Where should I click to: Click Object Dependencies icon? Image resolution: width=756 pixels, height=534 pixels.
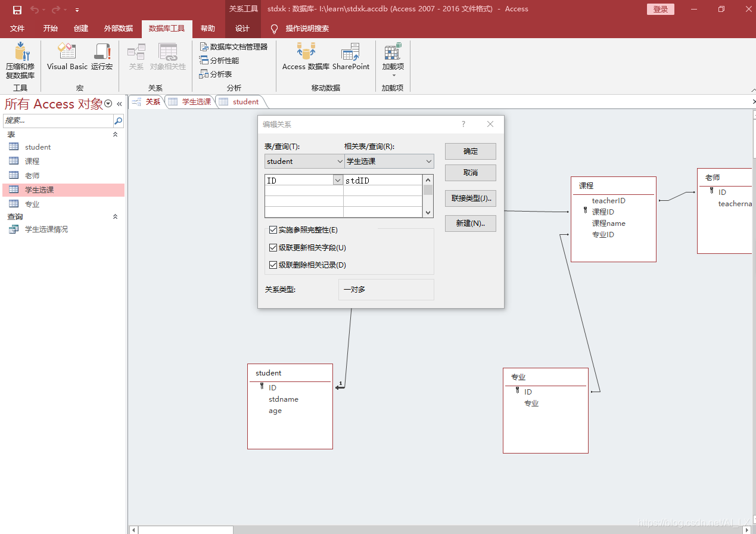point(168,52)
